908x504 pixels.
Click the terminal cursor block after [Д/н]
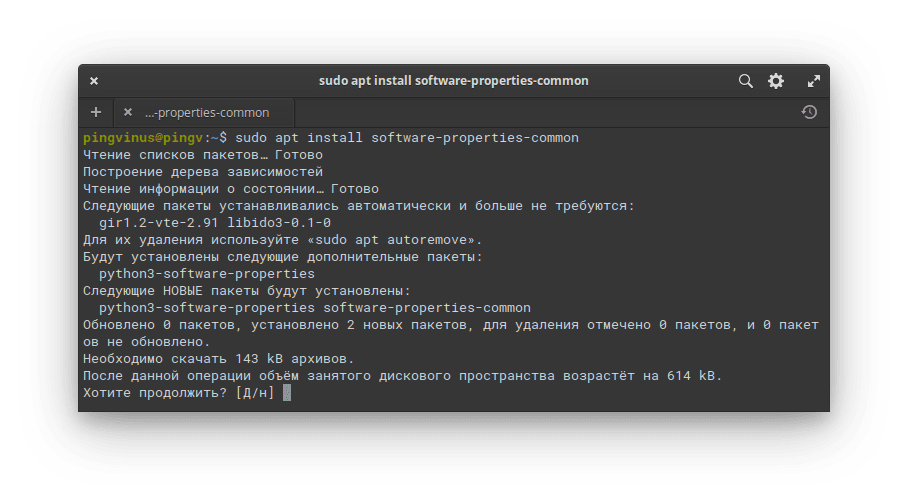tap(287, 393)
